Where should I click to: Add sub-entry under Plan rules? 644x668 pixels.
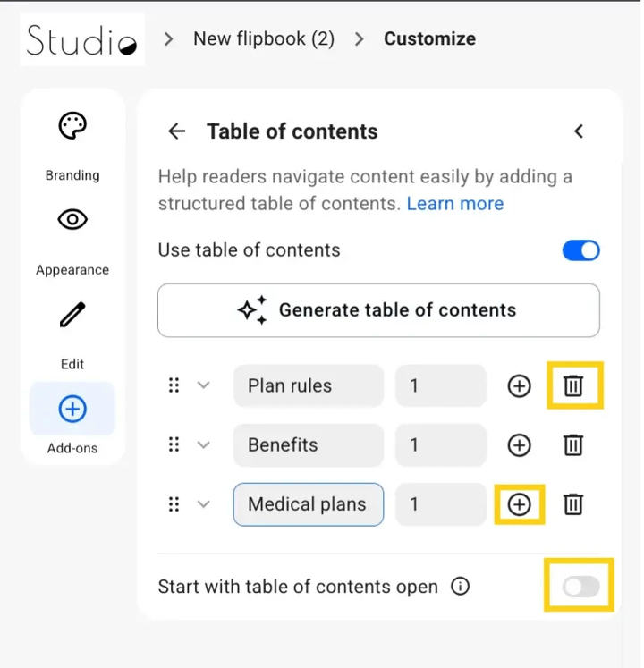[x=519, y=386]
